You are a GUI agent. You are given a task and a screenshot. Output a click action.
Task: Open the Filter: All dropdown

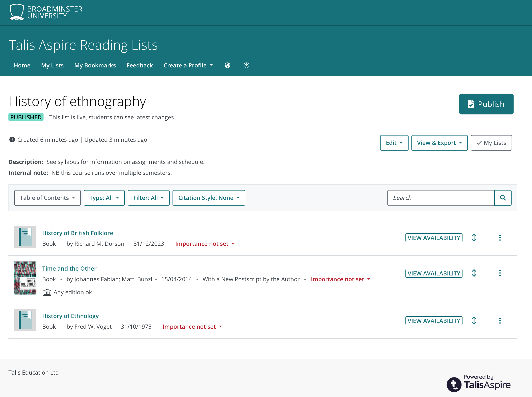pos(148,198)
